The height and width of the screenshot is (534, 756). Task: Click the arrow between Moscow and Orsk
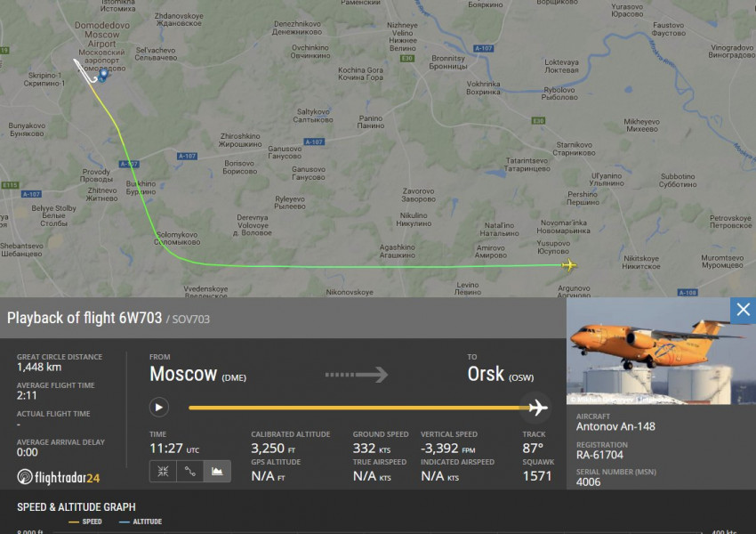[x=357, y=375]
